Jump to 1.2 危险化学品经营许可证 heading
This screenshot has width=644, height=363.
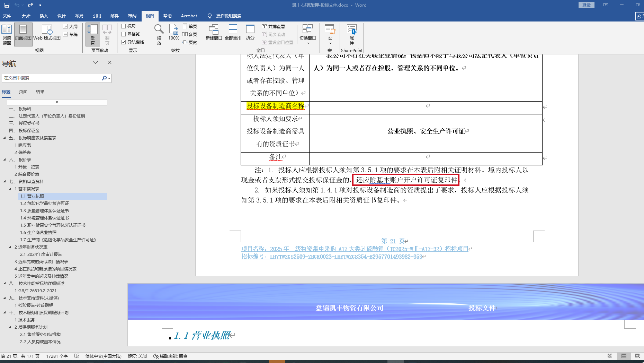[x=45, y=204]
